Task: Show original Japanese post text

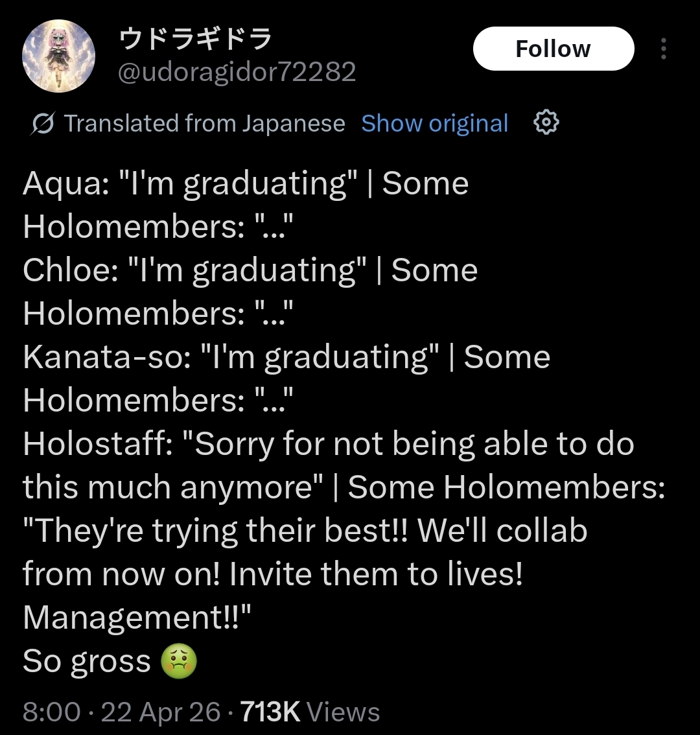Action: (x=434, y=123)
